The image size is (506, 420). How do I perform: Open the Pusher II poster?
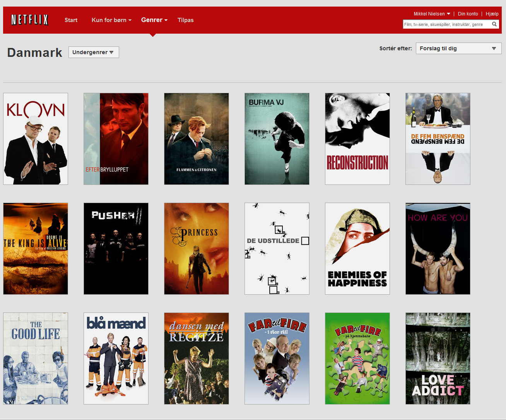point(116,249)
